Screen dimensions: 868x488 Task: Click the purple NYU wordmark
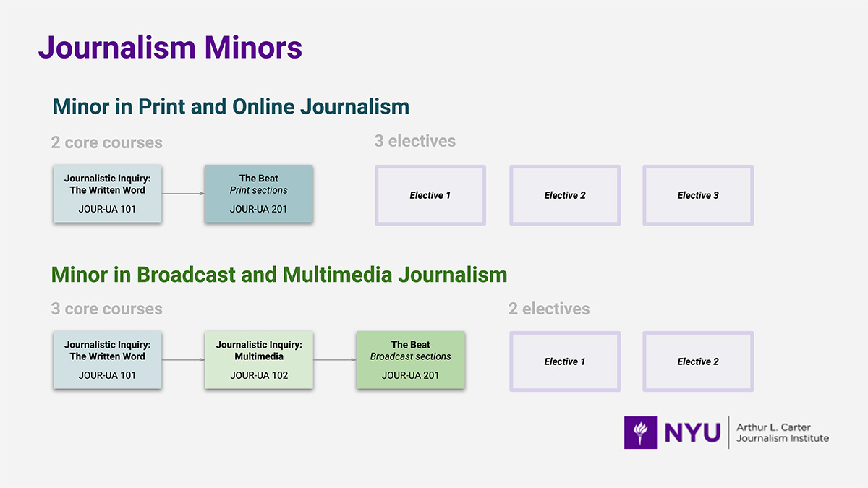692,432
